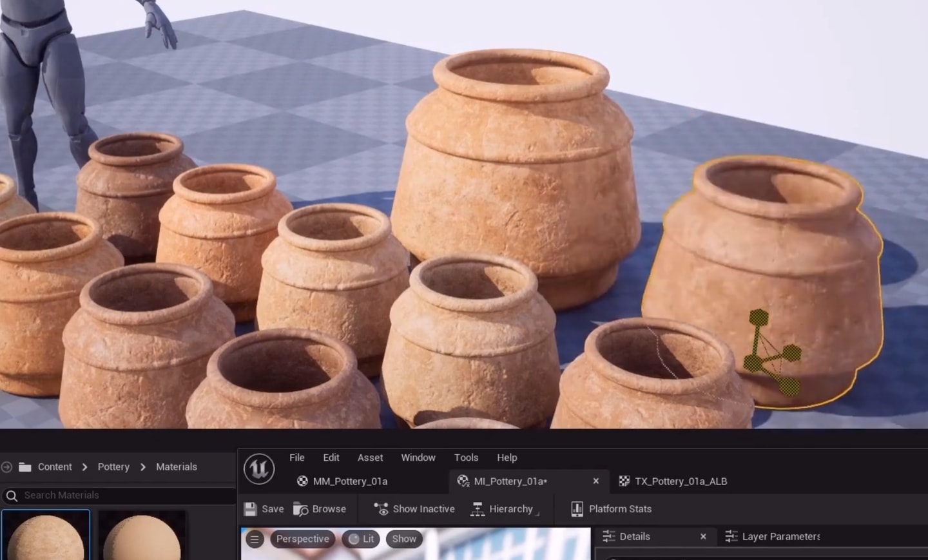Click the content browser back arrow icon
This screenshot has width=928, height=560.
click(6, 467)
